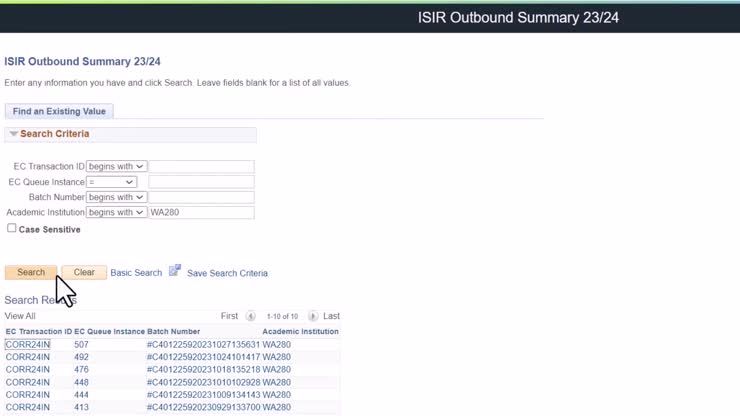Screen dimensions: 740x416
Task: Go to next results page arrow
Action: 312,316
